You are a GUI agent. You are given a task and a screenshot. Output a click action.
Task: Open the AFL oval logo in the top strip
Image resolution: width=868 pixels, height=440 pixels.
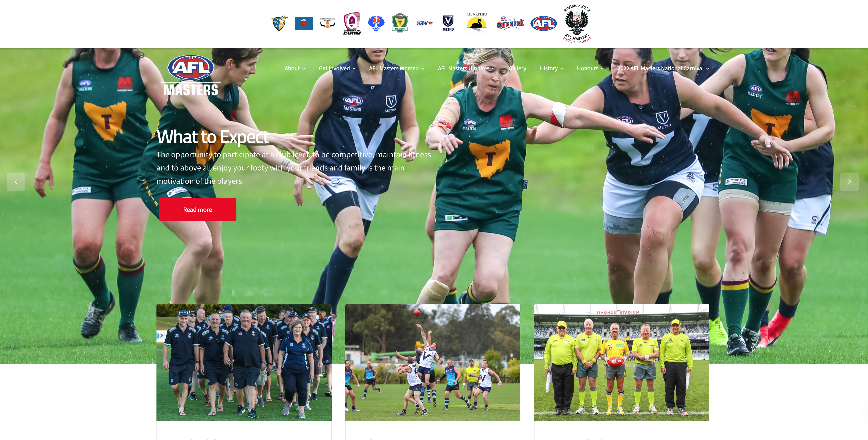pyautogui.click(x=543, y=23)
